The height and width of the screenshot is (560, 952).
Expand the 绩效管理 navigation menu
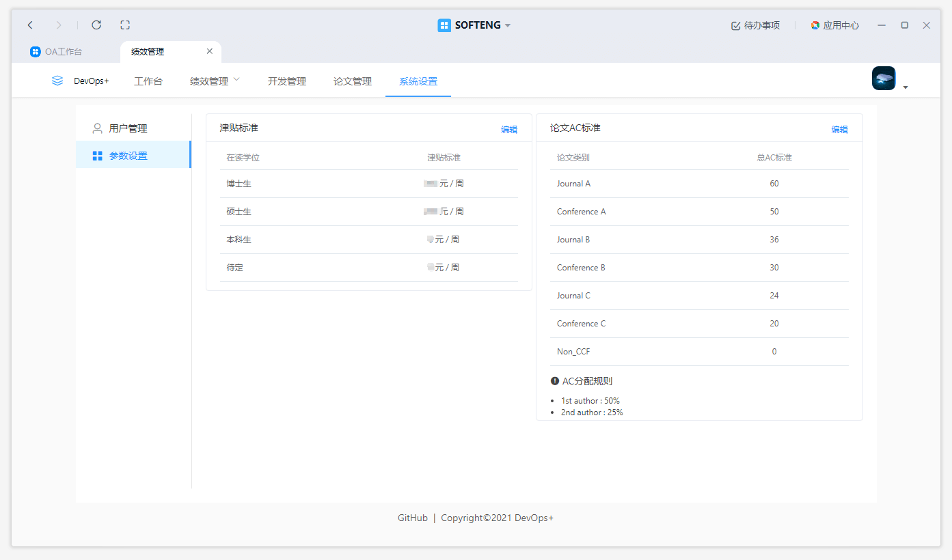pos(215,81)
